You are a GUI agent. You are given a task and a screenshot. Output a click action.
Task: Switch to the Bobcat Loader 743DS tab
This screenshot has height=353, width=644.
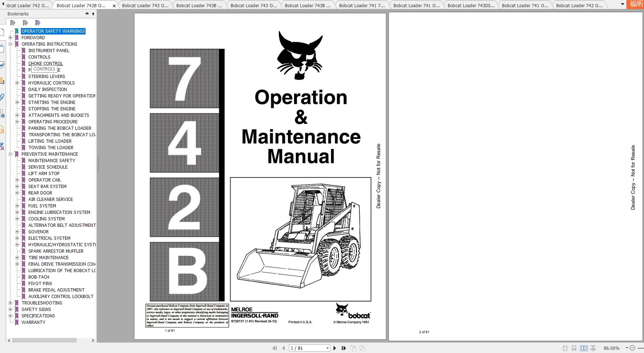pos(471,5)
